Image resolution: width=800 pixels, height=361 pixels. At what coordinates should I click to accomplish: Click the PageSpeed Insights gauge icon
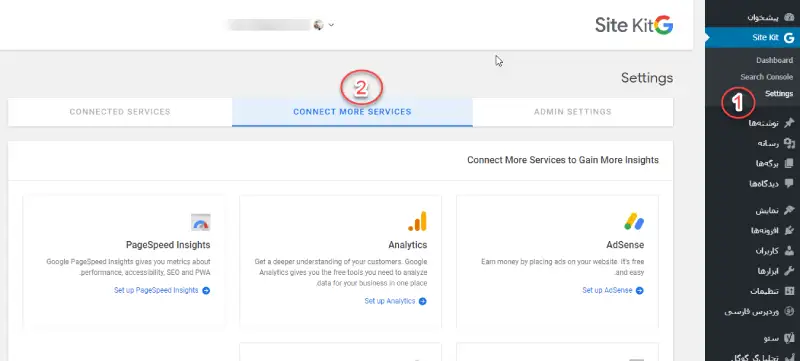(201, 222)
